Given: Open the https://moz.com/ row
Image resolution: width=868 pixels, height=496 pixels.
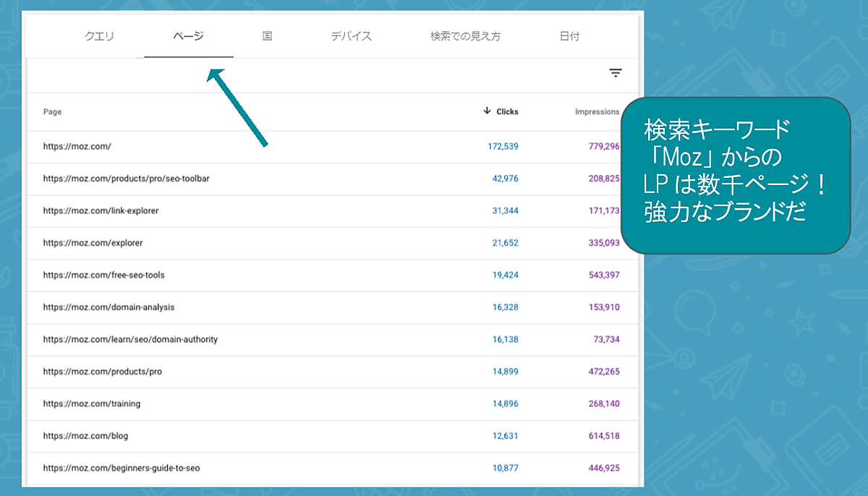Looking at the screenshot, I should pyautogui.click(x=77, y=147).
